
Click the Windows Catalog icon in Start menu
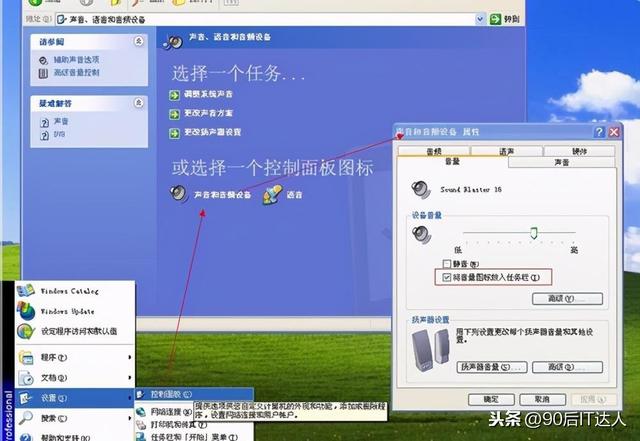coord(26,290)
